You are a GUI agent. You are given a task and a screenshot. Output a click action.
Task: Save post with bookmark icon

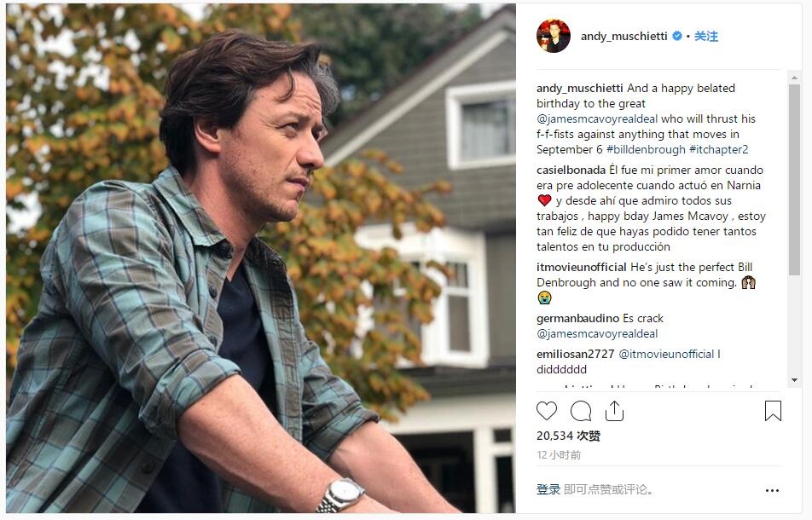pos(773,411)
